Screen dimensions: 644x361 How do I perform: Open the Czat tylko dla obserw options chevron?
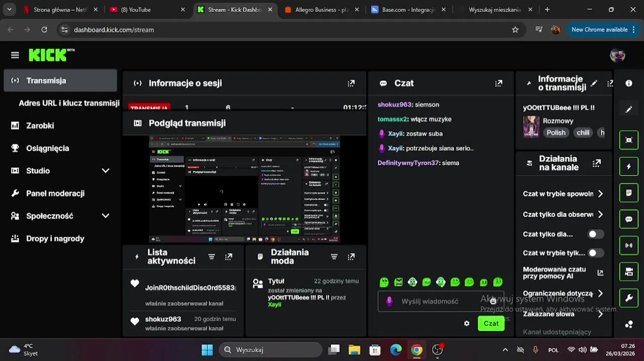600,214
